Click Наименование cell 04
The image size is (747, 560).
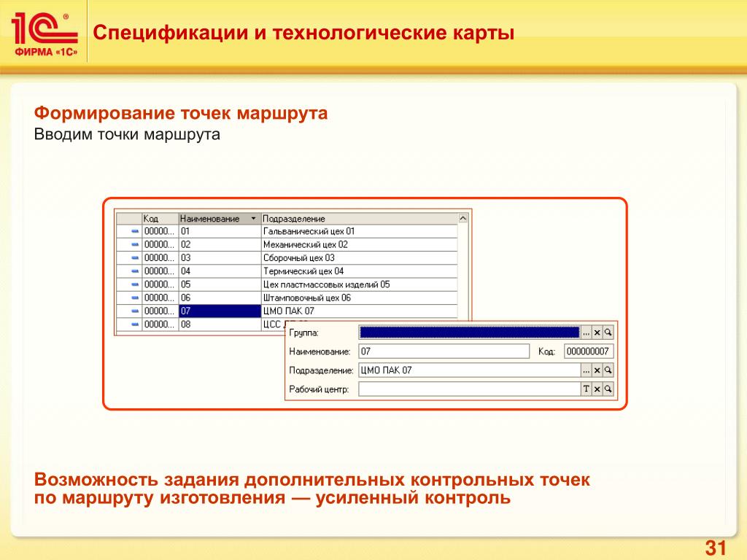220,271
